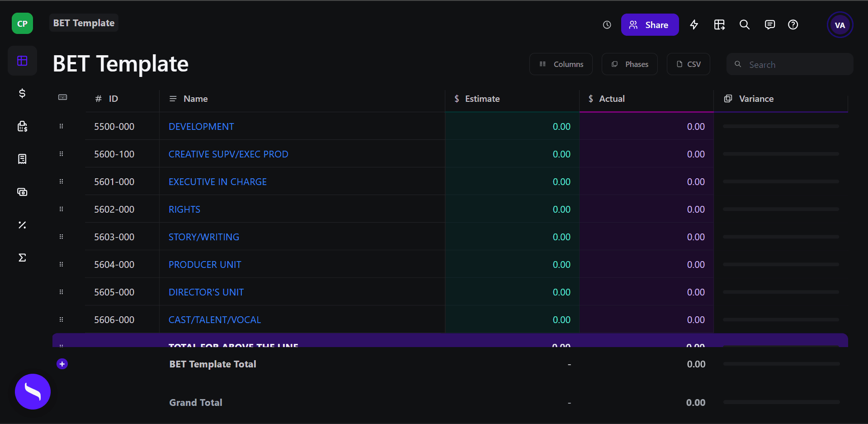Open the Phases dropdown button
Image resolution: width=868 pixels, height=424 pixels.
pyautogui.click(x=630, y=64)
